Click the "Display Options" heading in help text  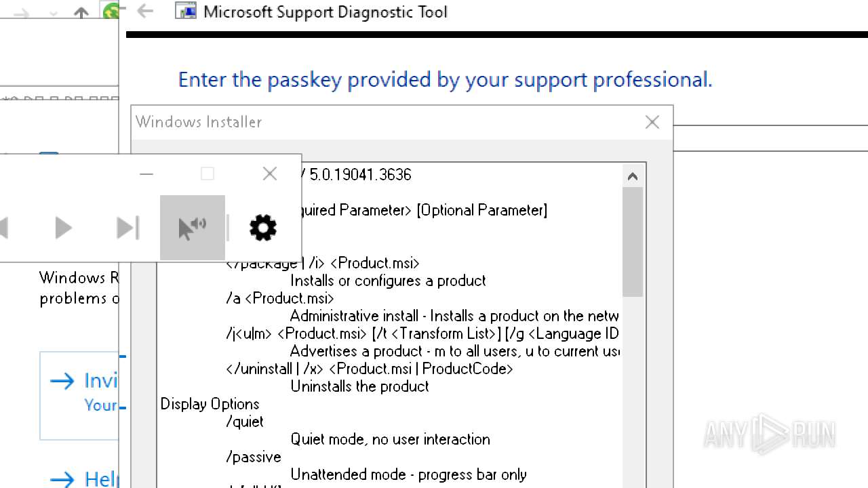pos(210,404)
